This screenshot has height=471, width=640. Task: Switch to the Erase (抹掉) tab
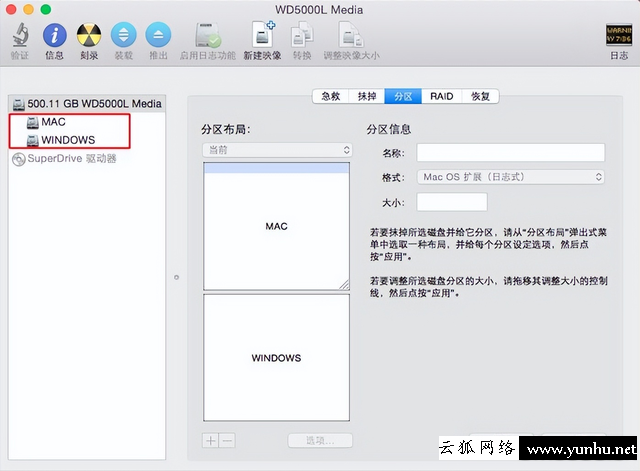point(367,96)
